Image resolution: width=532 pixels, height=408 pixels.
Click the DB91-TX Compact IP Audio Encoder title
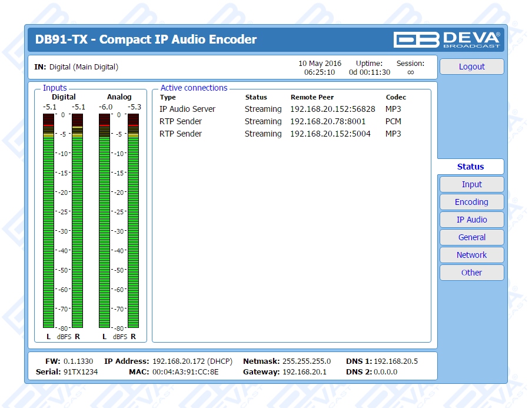146,39
